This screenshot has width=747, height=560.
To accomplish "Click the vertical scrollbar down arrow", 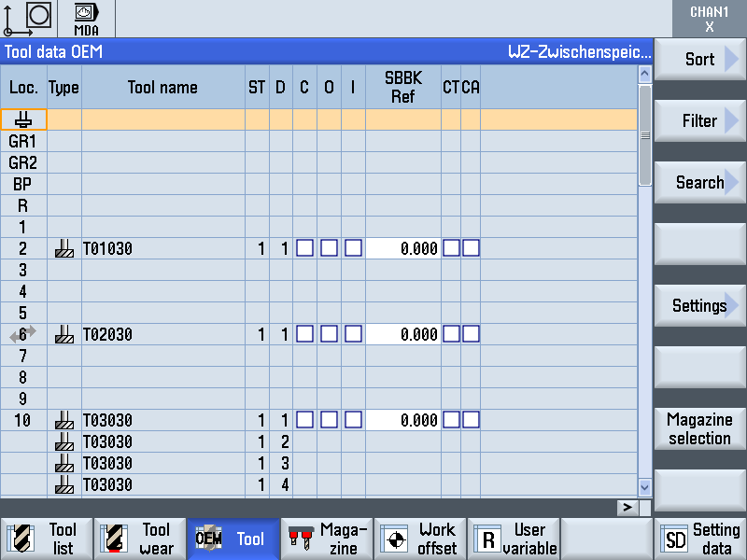I will pos(644,486).
